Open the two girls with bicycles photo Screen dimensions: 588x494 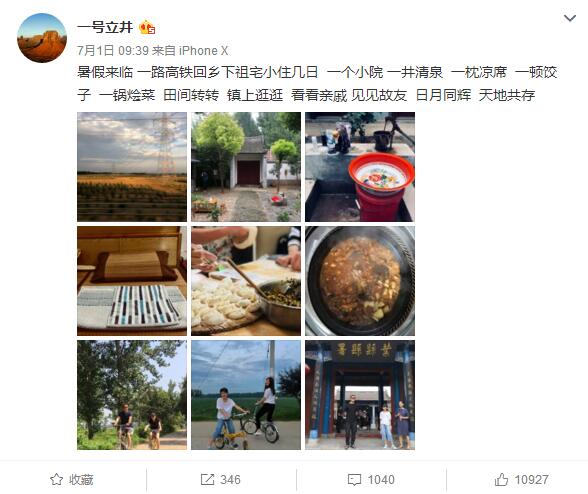246,395
